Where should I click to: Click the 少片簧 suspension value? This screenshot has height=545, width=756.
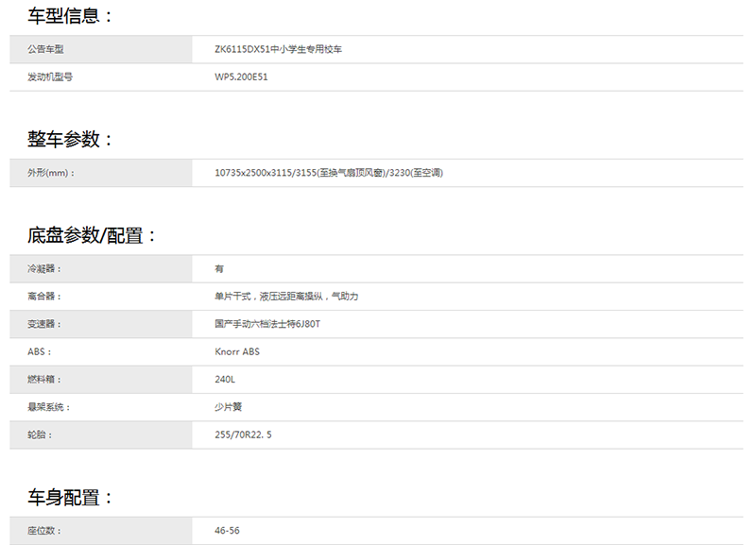(x=229, y=407)
